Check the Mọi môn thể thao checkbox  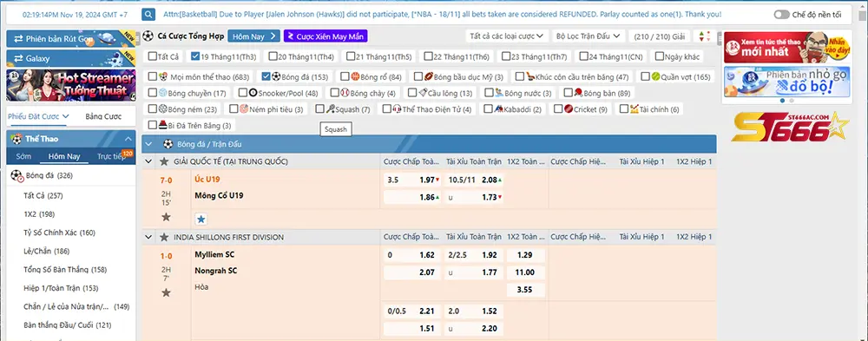tap(152, 76)
